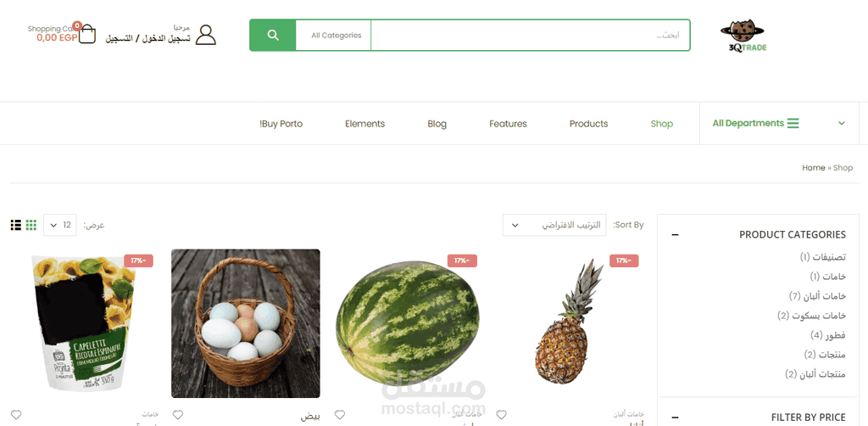Screen dimensions: 868x426
Task: Click the green search magnifier button
Action: [x=272, y=35]
